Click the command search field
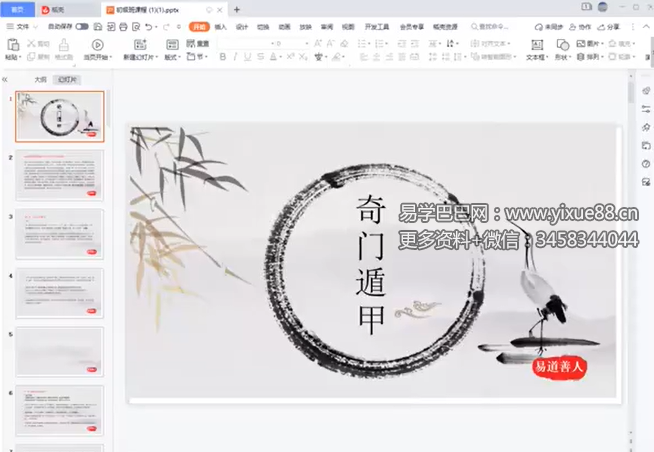 pos(490,27)
